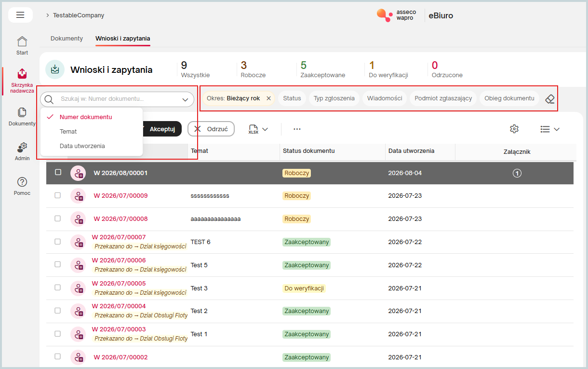Tick checkbox for W 2026/07/00007
The height and width of the screenshot is (369, 588).
(x=58, y=241)
